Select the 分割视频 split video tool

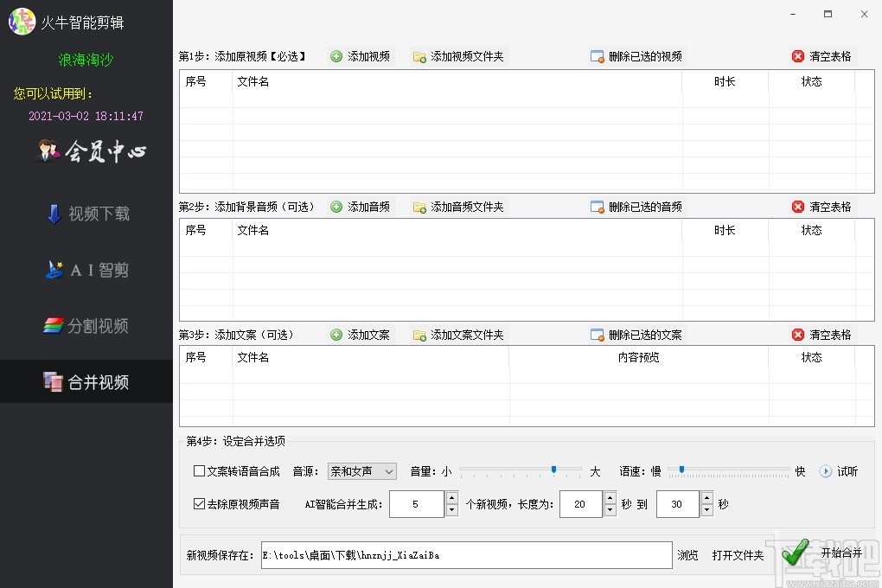tap(86, 326)
